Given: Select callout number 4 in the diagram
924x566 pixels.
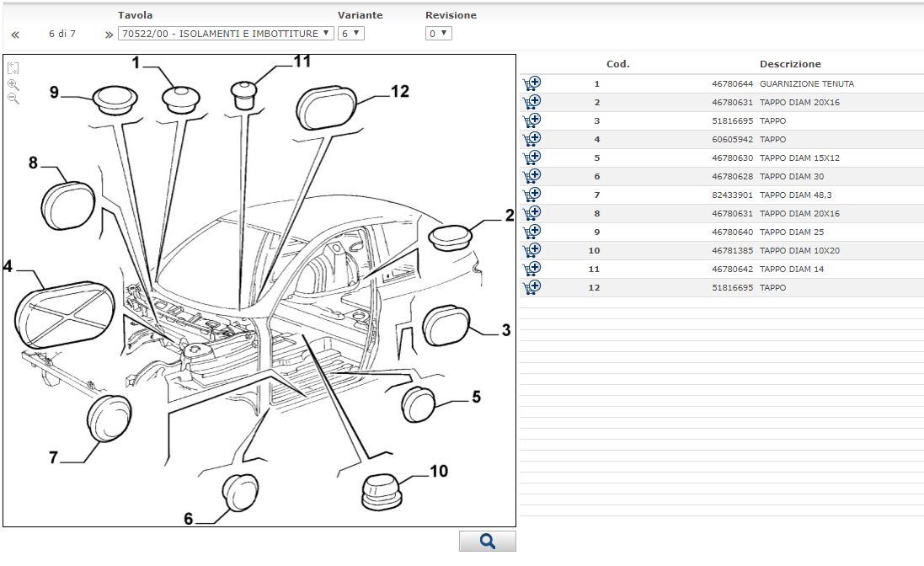Looking at the screenshot, I should (8, 266).
